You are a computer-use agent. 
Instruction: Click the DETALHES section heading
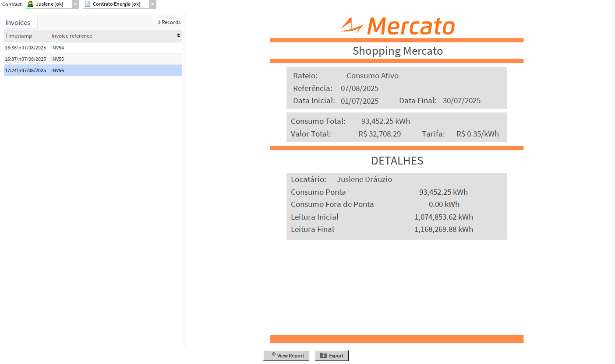point(397,161)
